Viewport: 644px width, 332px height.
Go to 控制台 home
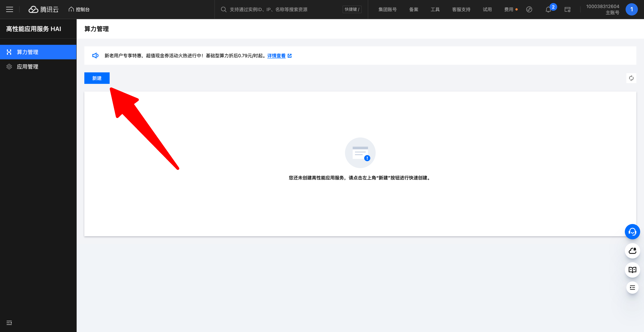tap(79, 10)
